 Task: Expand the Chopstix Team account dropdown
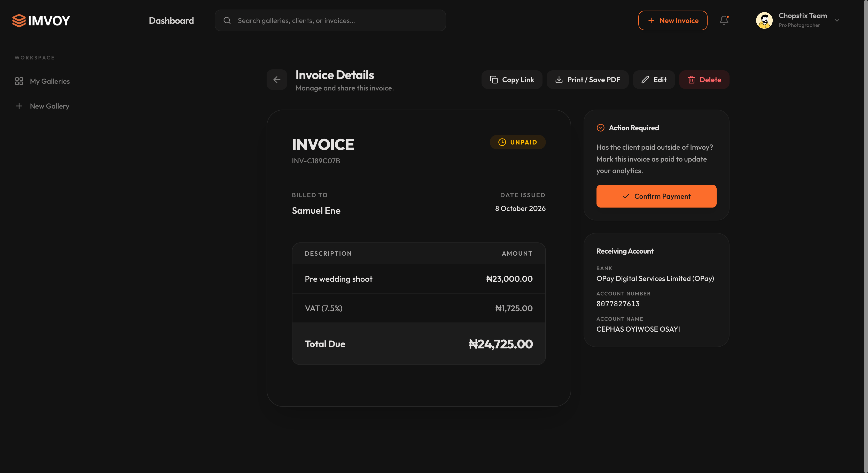click(837, 21)
